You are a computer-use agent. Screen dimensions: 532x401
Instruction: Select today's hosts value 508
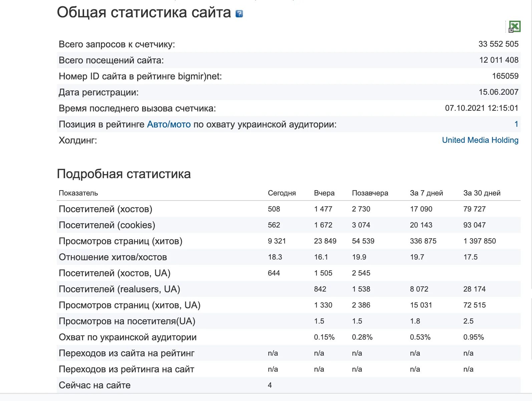(274, 209)
